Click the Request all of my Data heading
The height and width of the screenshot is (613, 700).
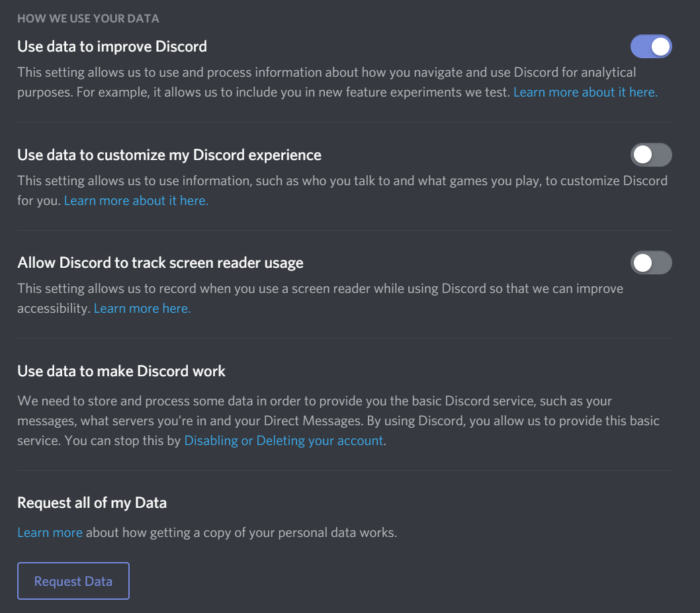point(92,503)
